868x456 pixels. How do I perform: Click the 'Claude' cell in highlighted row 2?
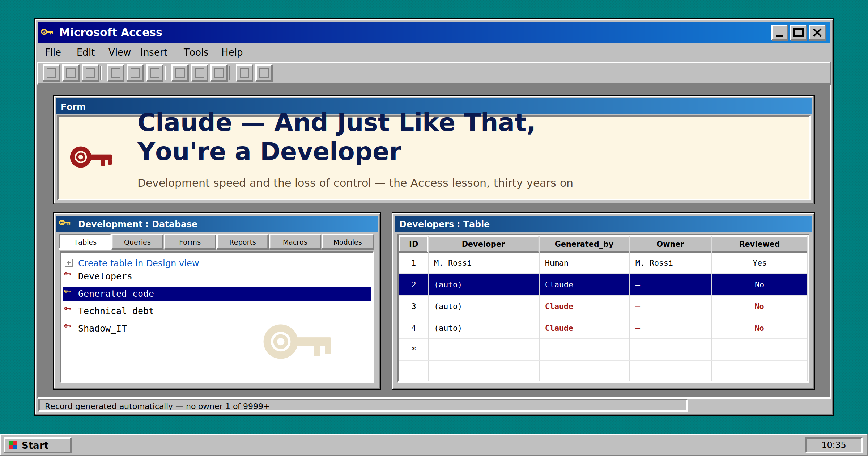point(584,285)
